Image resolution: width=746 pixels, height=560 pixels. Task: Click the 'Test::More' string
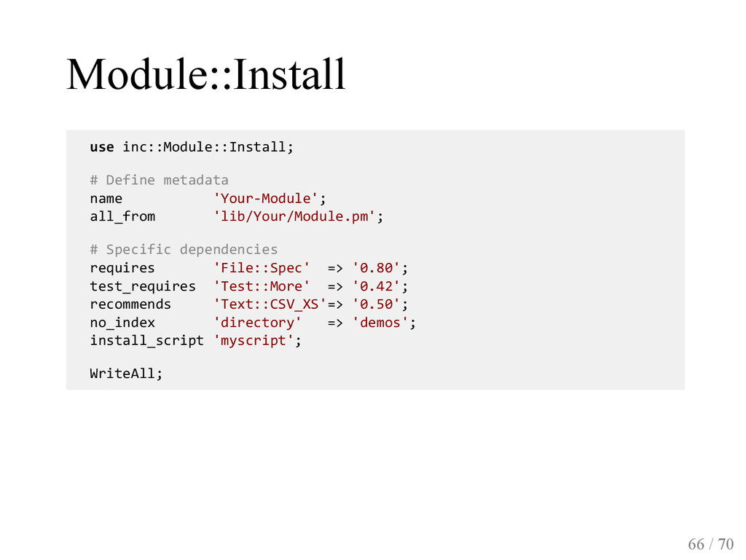point(262,286)
